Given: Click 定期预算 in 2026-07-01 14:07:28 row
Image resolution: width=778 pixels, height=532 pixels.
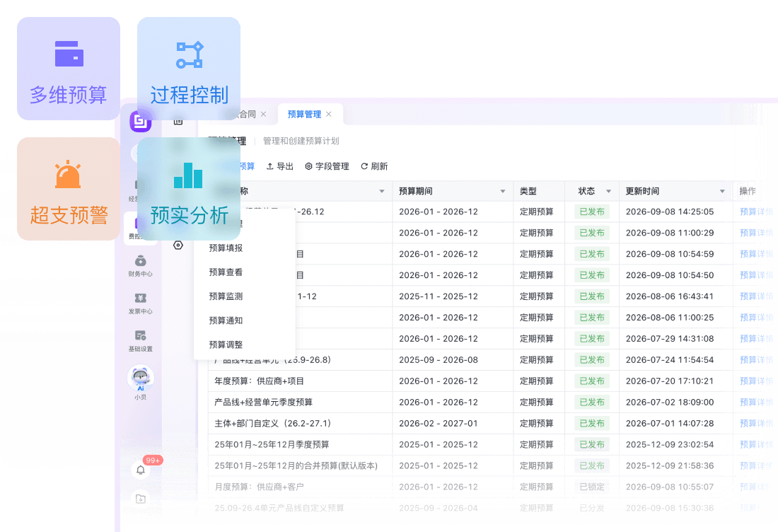Looking at the screenshot, I should (x=536, y=423).
